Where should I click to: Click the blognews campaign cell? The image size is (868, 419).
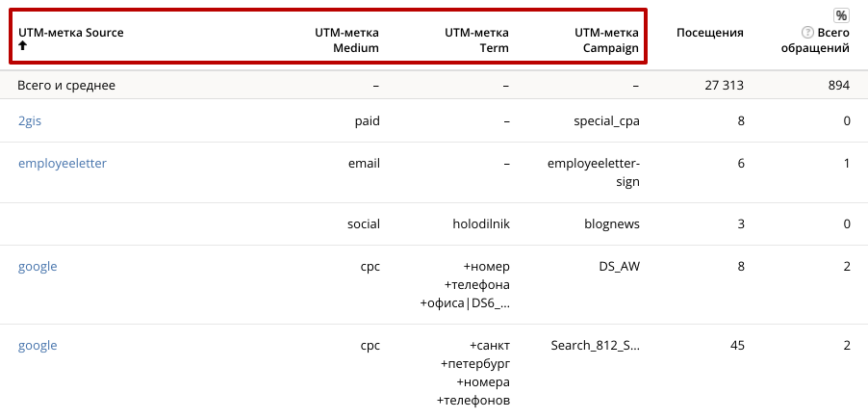tap(612, 223)
